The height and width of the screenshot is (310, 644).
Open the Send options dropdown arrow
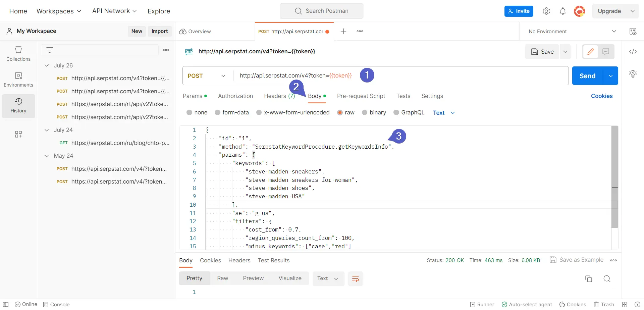point(611,76)
